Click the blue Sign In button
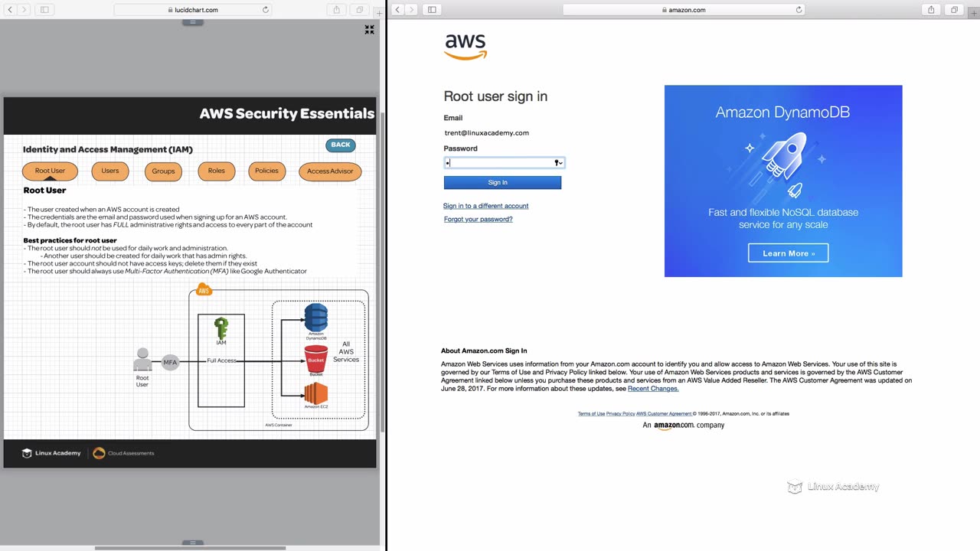Viewport: 980px width, 551px height. 502,182
